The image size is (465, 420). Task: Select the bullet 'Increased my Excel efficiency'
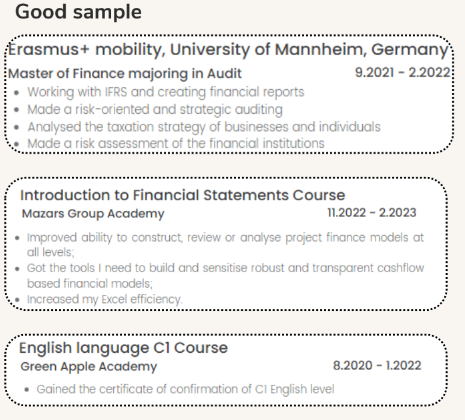pos(105,299)
